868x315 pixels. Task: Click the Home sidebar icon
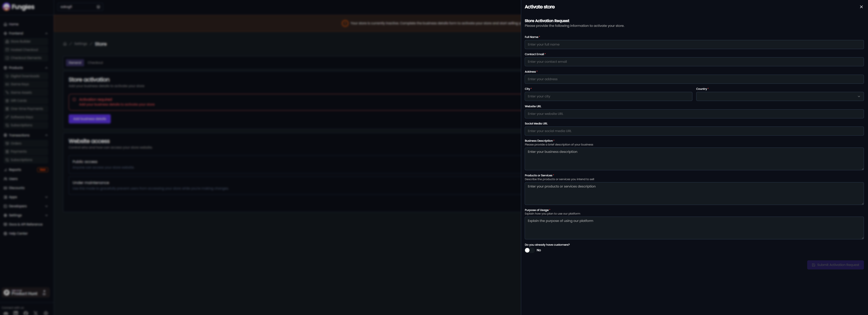coord(5,24)
